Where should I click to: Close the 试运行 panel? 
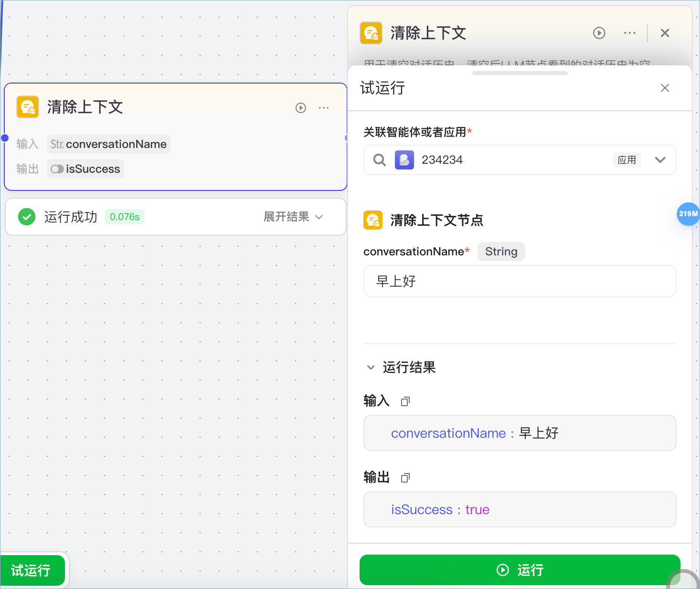(x=665, y=88)
